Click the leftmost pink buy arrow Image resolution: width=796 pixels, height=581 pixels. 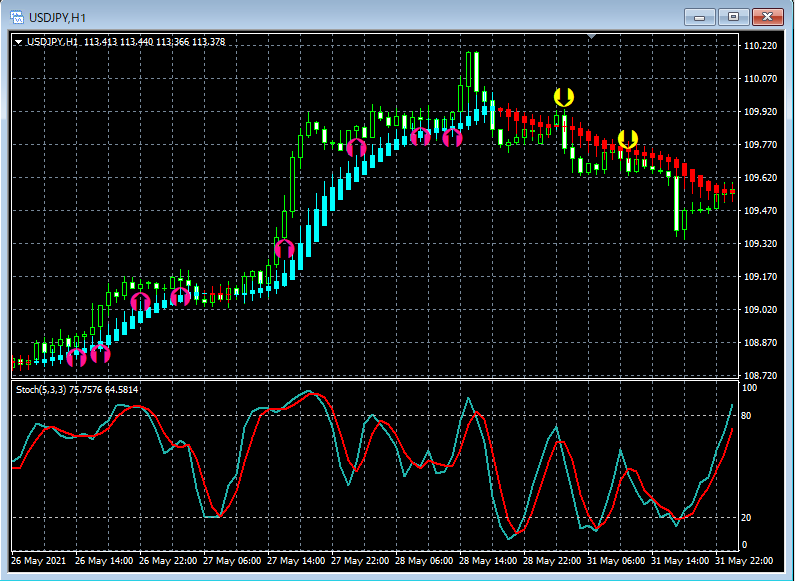tap(77, 357)
